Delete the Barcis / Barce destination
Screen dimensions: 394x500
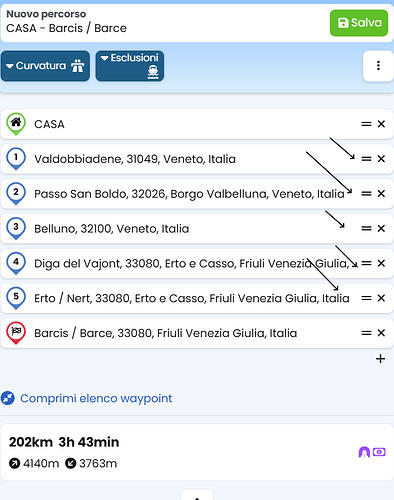tap(381, 333)
